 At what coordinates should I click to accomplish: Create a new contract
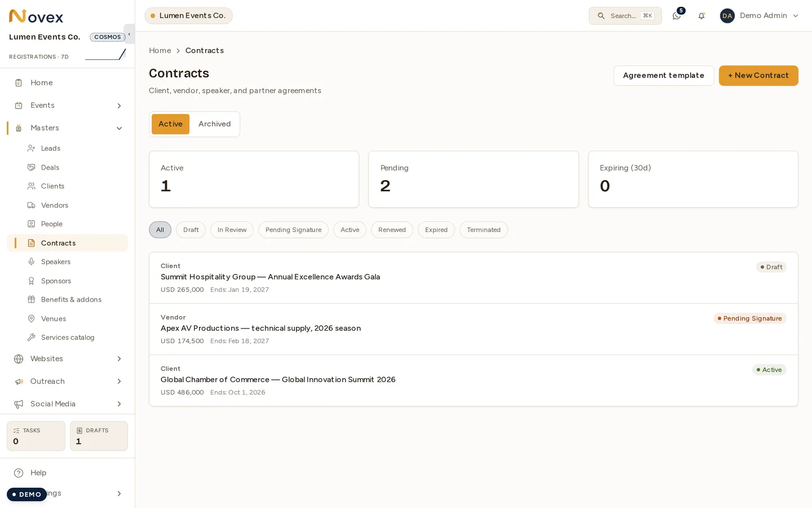point(758,76)
